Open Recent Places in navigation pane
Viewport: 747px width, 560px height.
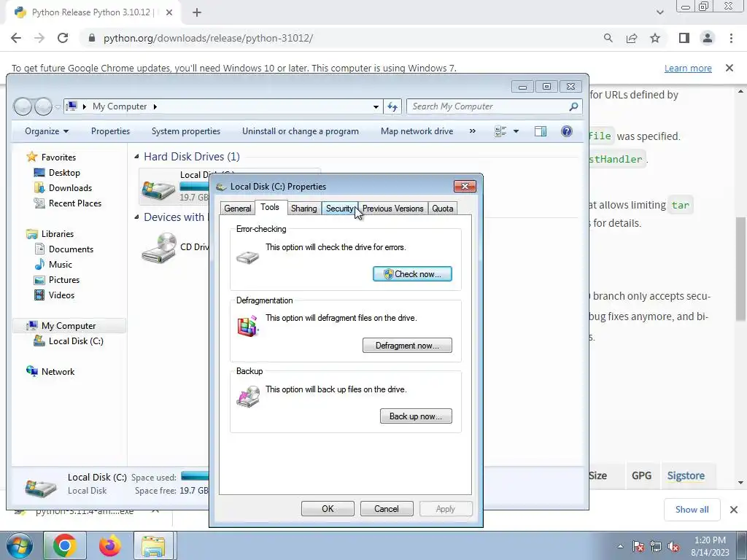(x=75, y=203)
